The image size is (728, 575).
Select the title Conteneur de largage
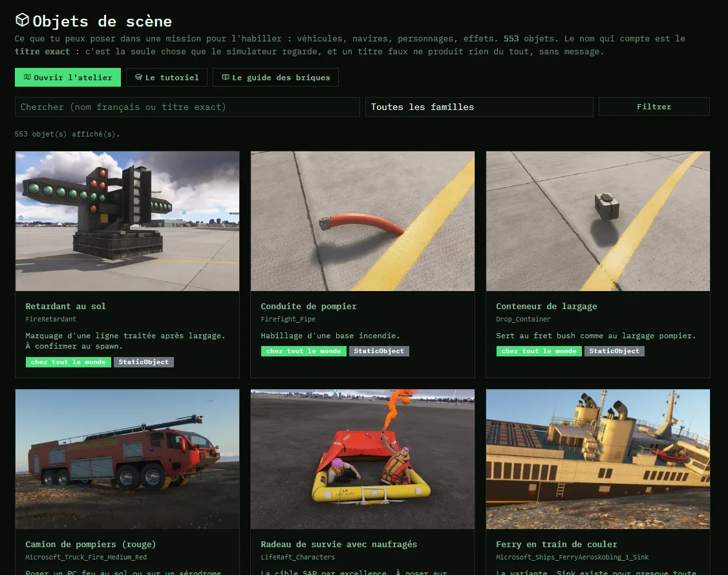(x=546, y=306)
